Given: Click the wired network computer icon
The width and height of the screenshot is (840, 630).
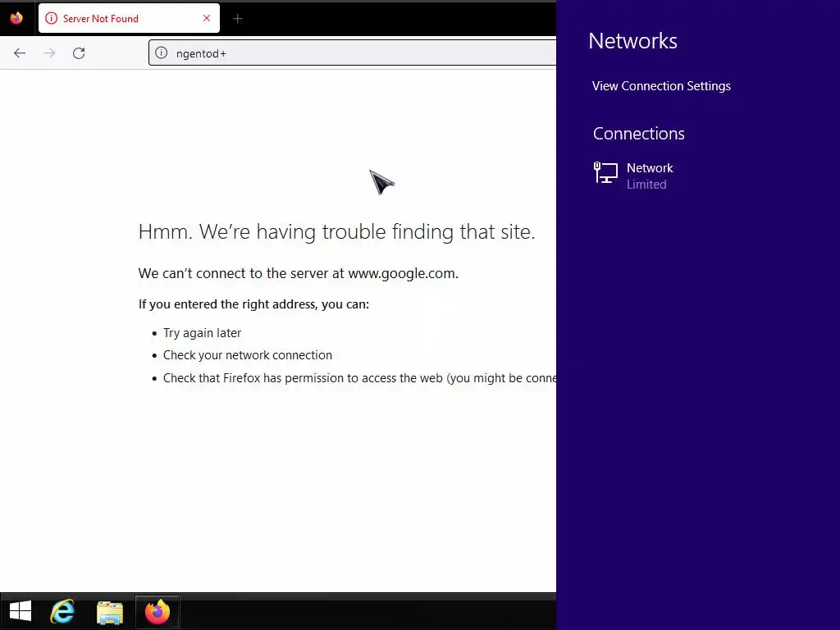Looking at the screenshot, I should pyautogui.click(x=605, y=173).
